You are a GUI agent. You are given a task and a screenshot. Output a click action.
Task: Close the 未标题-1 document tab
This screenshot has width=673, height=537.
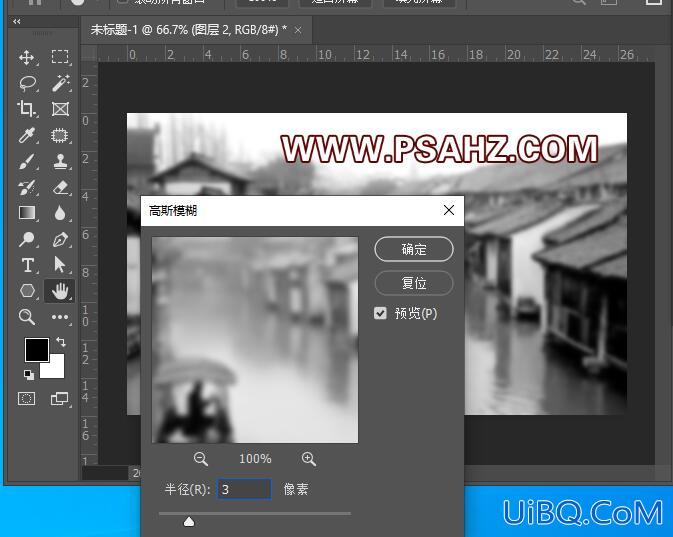pyautogui.click(x=298, y=30)
